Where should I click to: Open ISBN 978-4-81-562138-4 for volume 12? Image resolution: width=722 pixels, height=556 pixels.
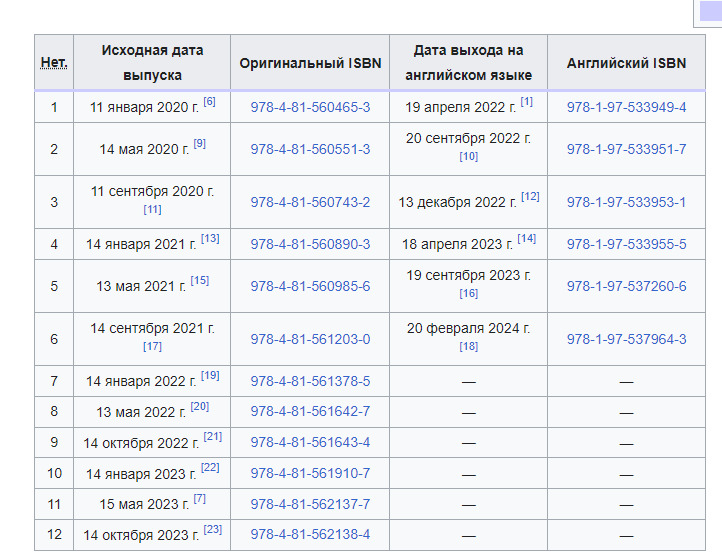click(x=310, y=534)
